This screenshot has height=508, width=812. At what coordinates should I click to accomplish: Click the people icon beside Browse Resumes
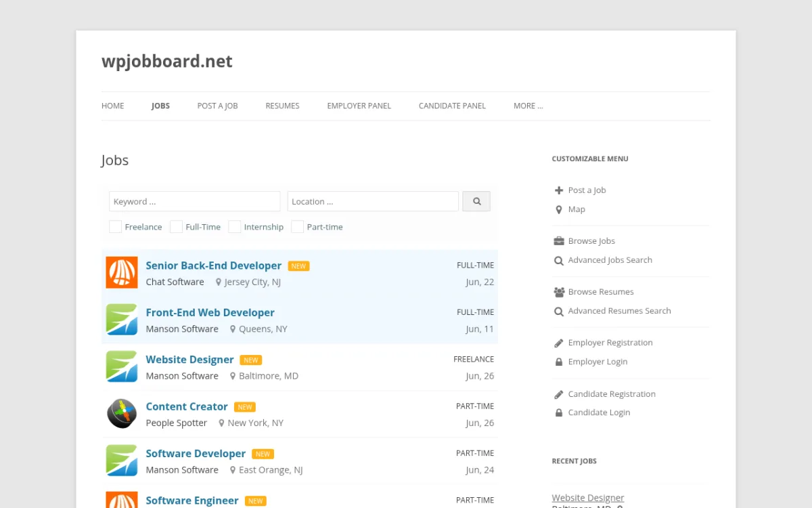tap(559, 292)
